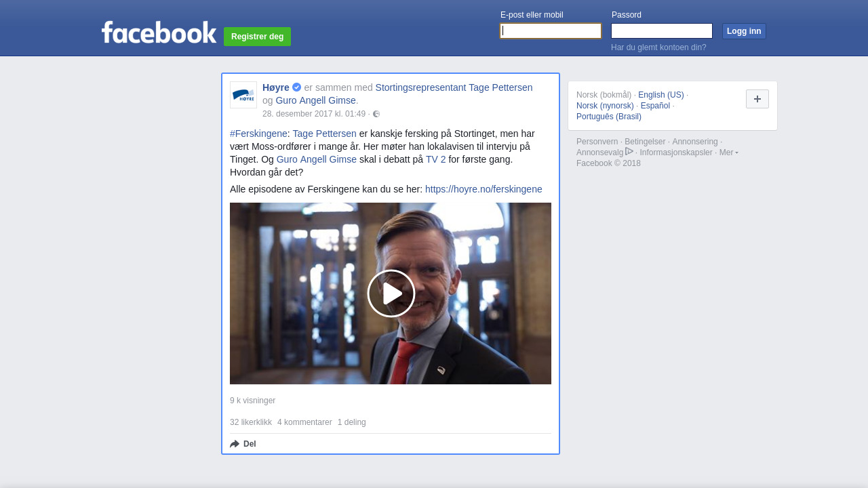View the 4 kommentarer on the post
The height and width of the screenshot is (488, 868).
click(x=304, y=422)
